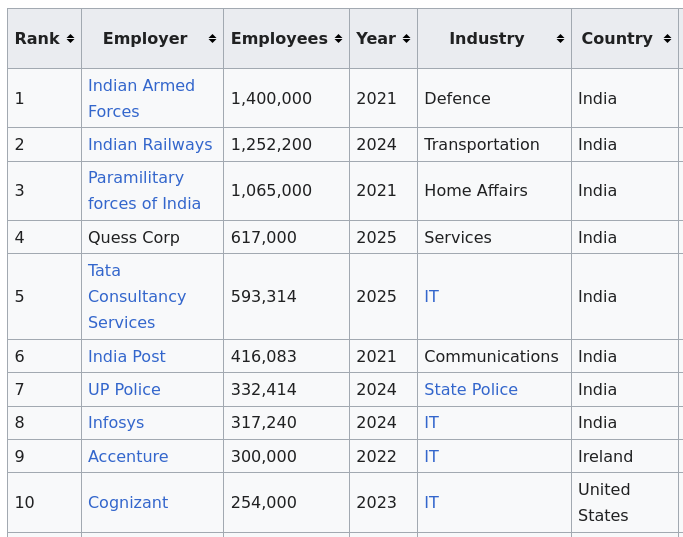
Task: Click the Infosys employer link
Action: (116, 423)
